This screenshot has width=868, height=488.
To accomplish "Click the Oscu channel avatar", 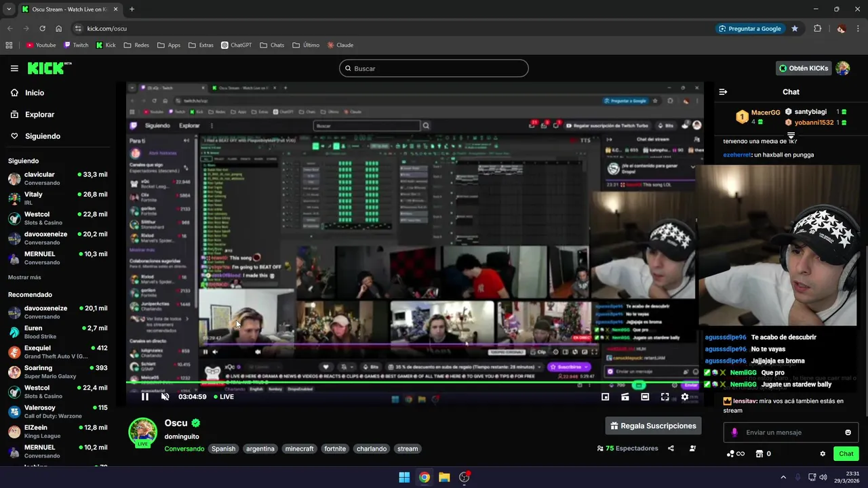I will (142, 432).
